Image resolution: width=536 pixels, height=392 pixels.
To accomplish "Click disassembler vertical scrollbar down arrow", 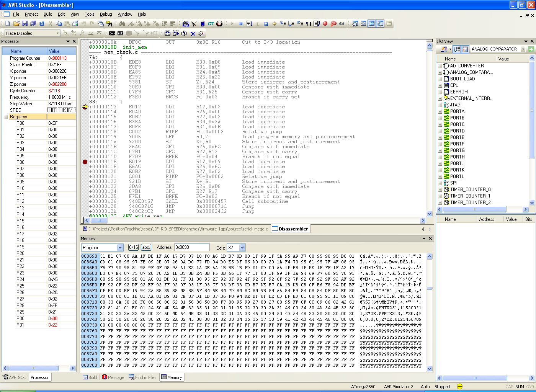I will (429, 214).
